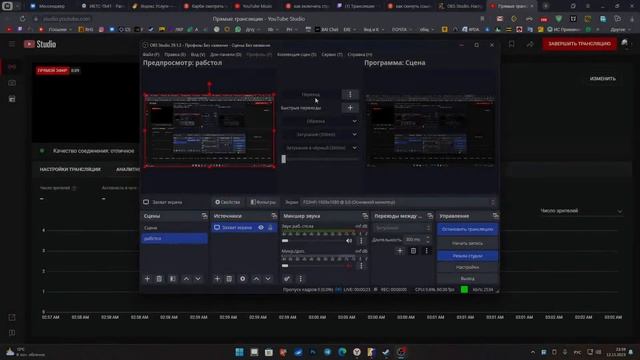
Task: Open Фильтры for selected source
Action: 263,202
